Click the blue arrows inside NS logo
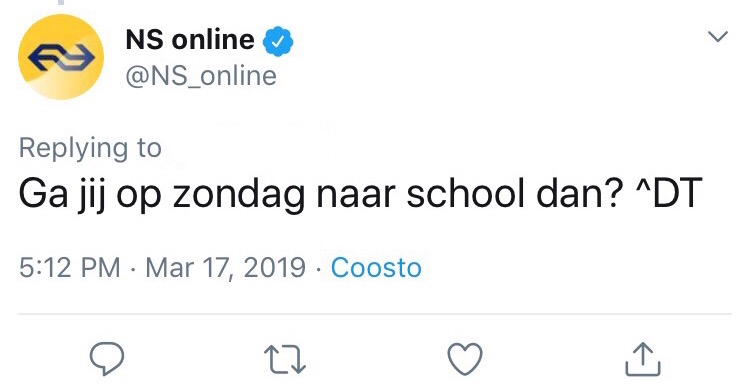Screen dimensions: 750x386 61,58
